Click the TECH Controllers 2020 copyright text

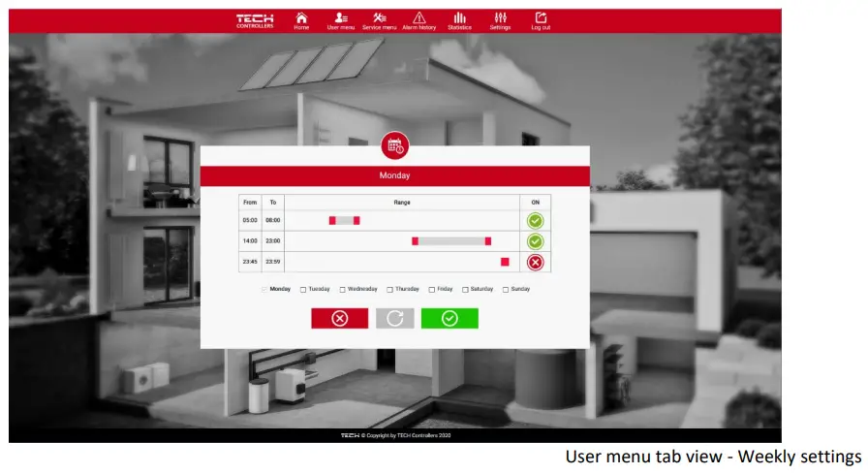pyautogui.click(x=396, y=435)
